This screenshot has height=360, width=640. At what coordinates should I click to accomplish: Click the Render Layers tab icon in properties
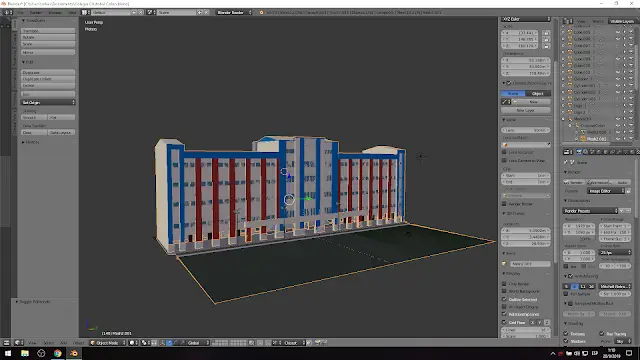click(x=586, y=152)
